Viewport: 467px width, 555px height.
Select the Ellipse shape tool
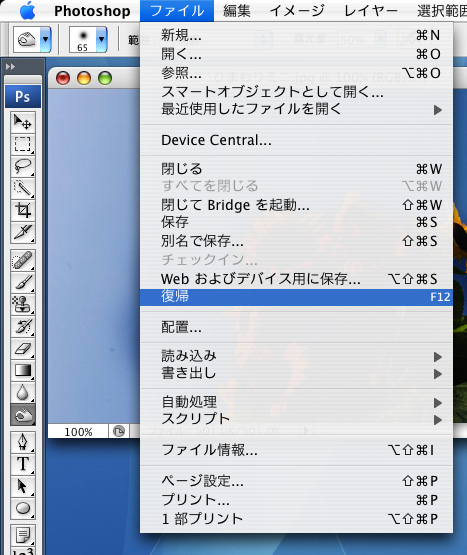pyautogui.click(x=23, y=508)
